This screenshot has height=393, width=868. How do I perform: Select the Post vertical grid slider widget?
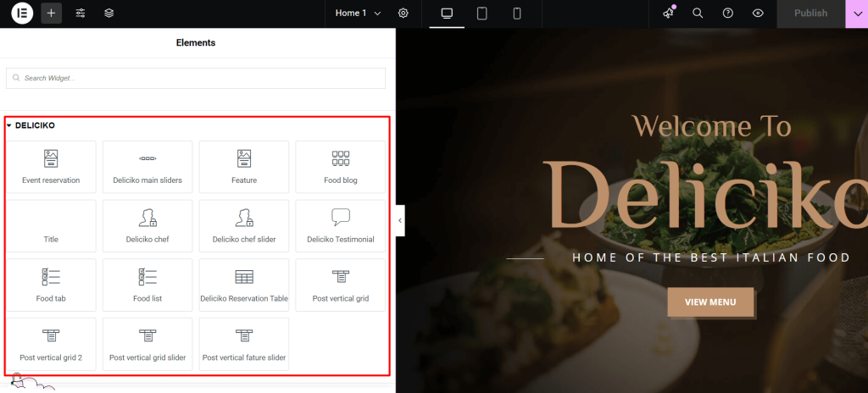(x=147, y=344)
